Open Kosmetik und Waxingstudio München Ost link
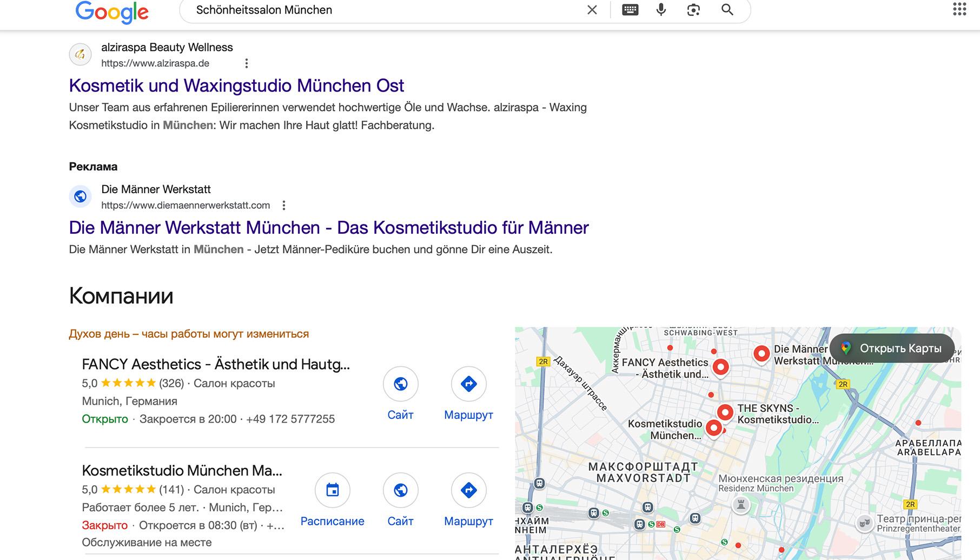 pyautogui.click(x=236, y=85)
